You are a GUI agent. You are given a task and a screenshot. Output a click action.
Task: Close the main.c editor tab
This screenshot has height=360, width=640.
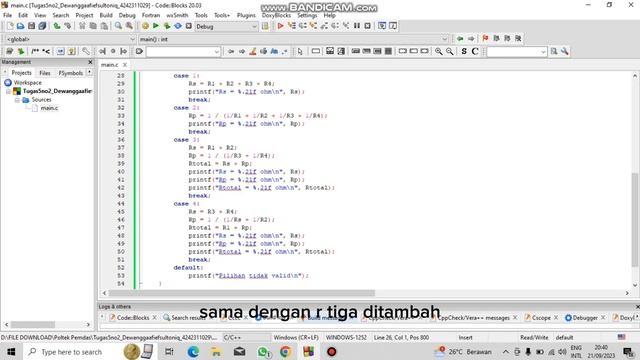click(x=125, y=65)
